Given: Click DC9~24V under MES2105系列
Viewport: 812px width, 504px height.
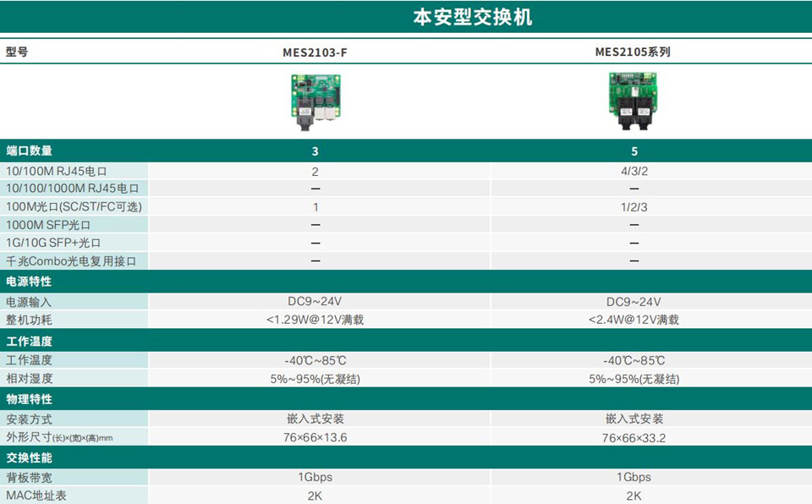Looking at the screenshot, I should pos(634,301).
